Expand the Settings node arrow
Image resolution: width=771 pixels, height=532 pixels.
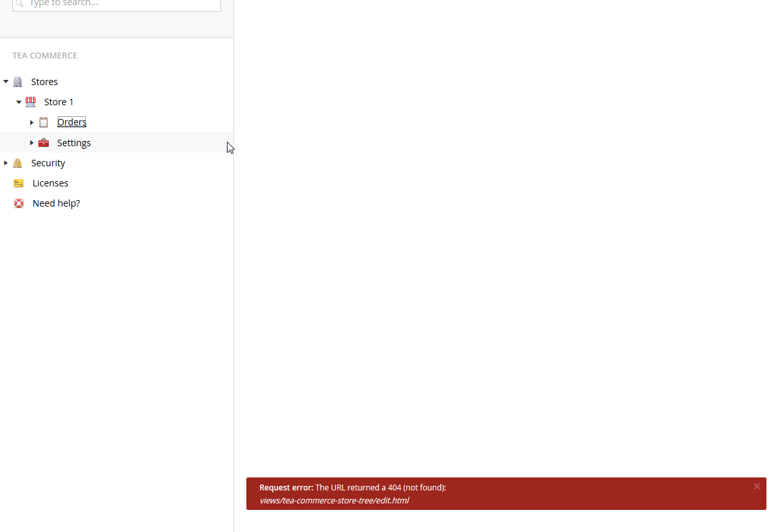31,143
